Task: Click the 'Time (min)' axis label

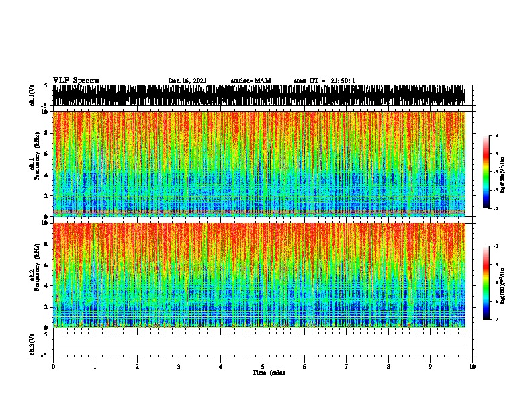Action: click(269, 373)
